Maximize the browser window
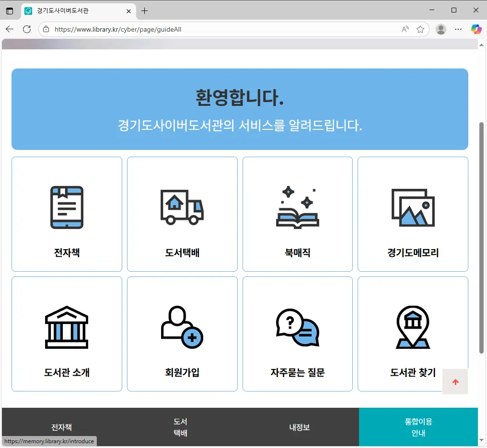Viewport: 487px width, 448px height. (x=454, y=10)
